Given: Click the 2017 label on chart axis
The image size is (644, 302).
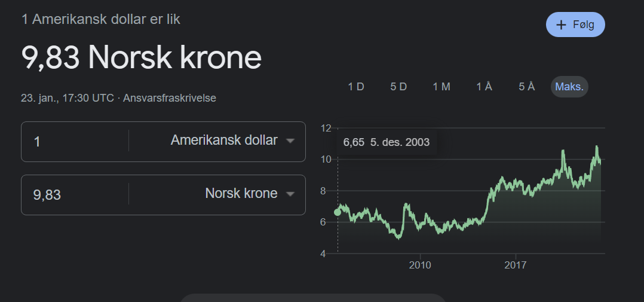Looking at the screenshot, I should point(515,266).
